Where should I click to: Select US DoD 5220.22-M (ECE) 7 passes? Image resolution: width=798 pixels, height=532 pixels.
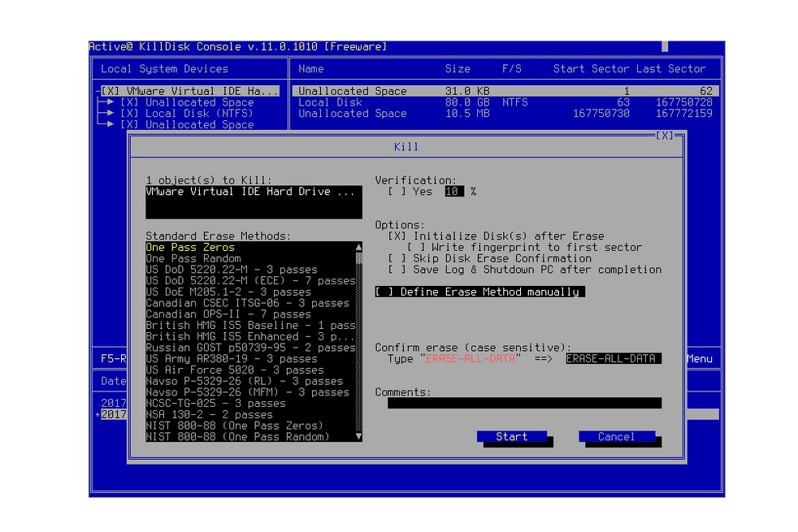point(250,281)
